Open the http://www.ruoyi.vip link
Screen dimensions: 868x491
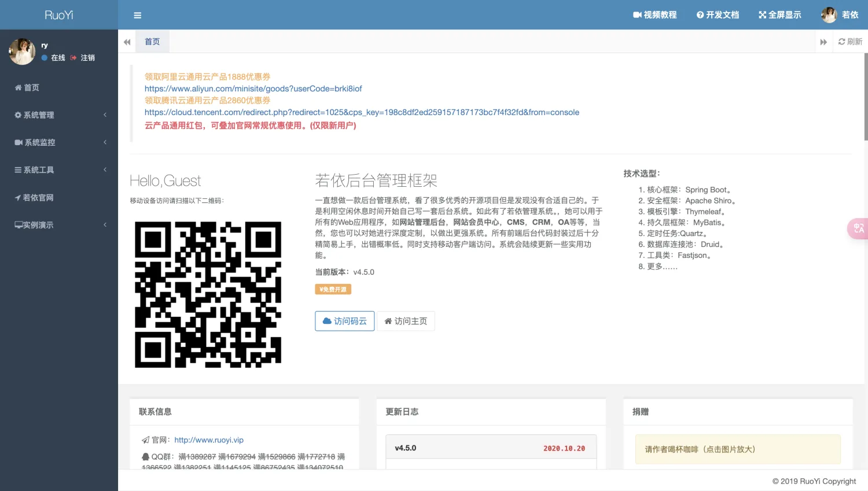tap(209, 440)
